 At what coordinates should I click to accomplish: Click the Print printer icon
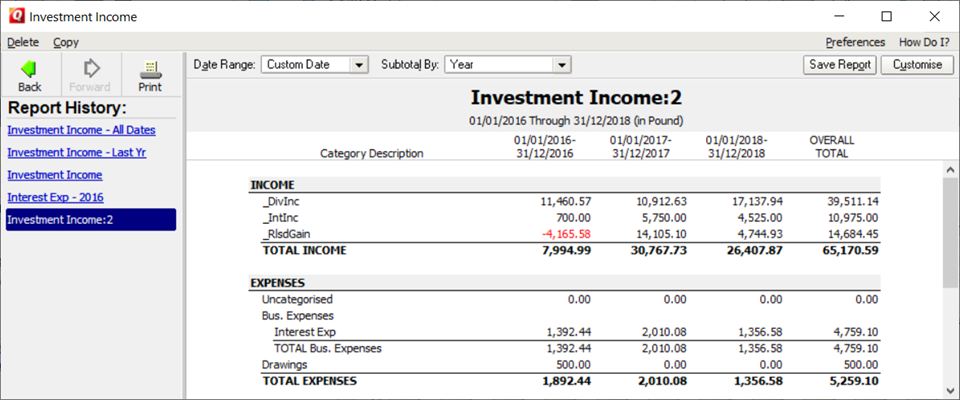150,68
